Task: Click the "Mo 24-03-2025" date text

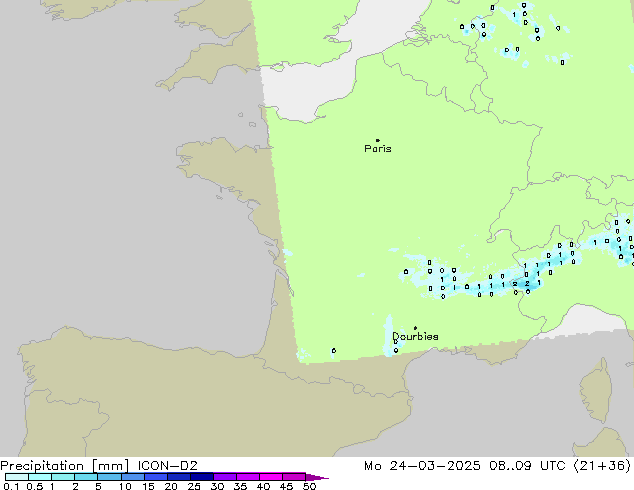Action: (422, 466)
